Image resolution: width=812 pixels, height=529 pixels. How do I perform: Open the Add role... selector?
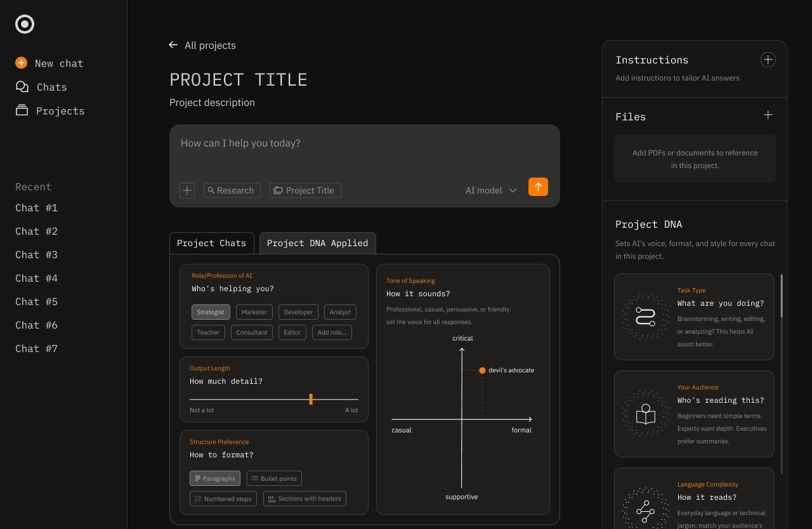332,332
